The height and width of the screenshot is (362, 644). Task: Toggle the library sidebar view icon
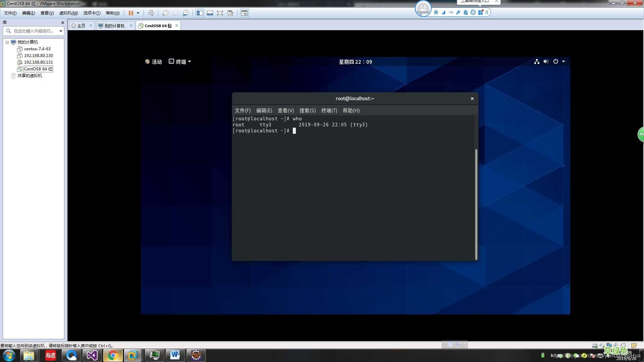point(200,13)
